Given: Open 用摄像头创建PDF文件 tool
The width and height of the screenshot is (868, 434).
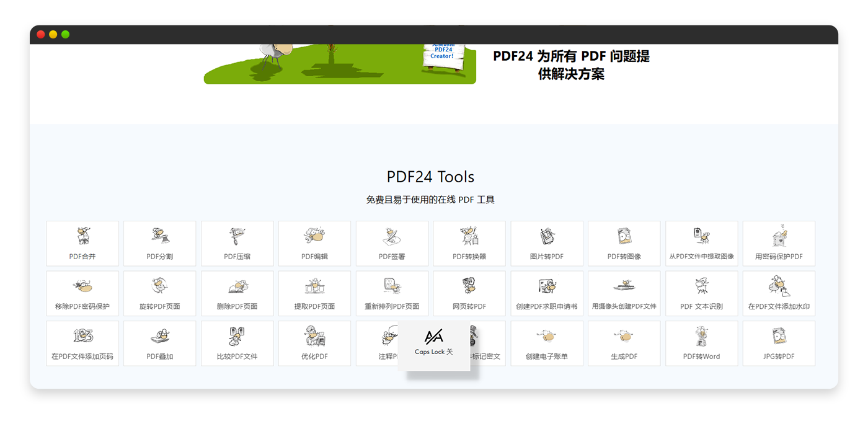Looking at the screenshot, I should coord(624,293).
